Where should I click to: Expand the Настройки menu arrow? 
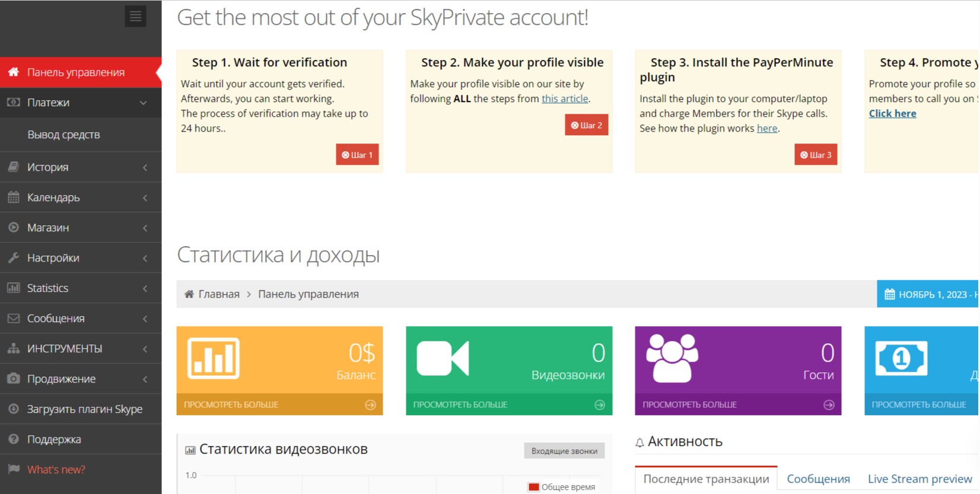145,259
